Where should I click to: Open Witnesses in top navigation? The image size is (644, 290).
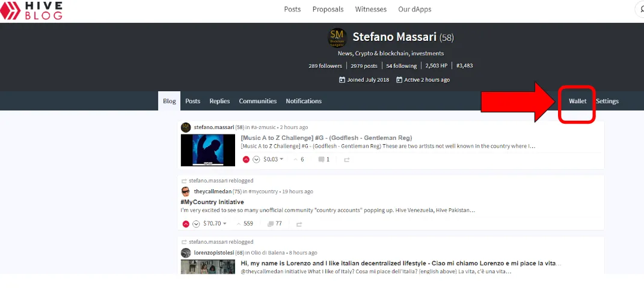pos(371,10)
